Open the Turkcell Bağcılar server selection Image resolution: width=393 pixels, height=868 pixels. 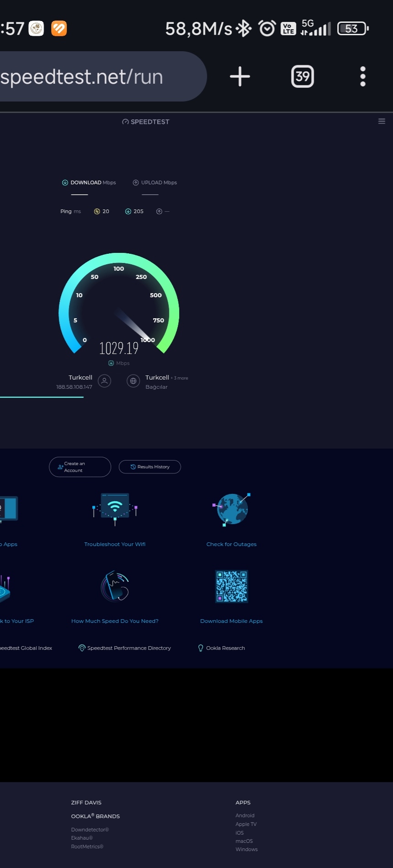tap(166, 382)
